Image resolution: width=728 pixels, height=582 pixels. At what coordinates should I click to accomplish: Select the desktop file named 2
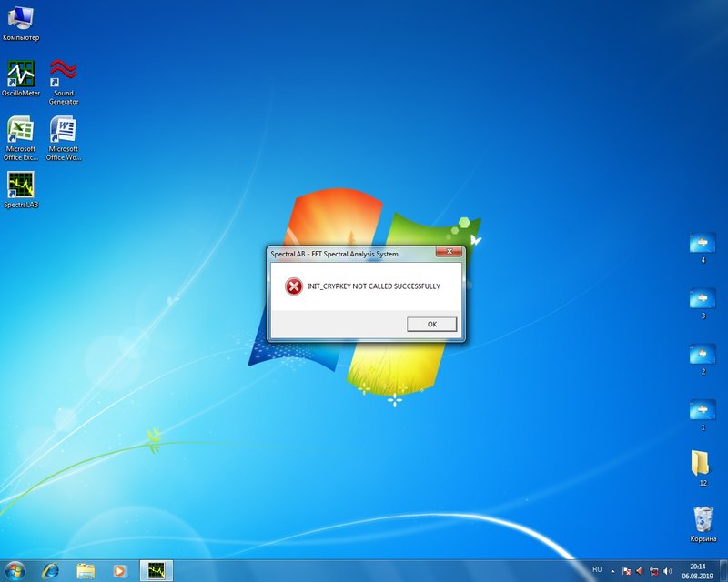703,360
